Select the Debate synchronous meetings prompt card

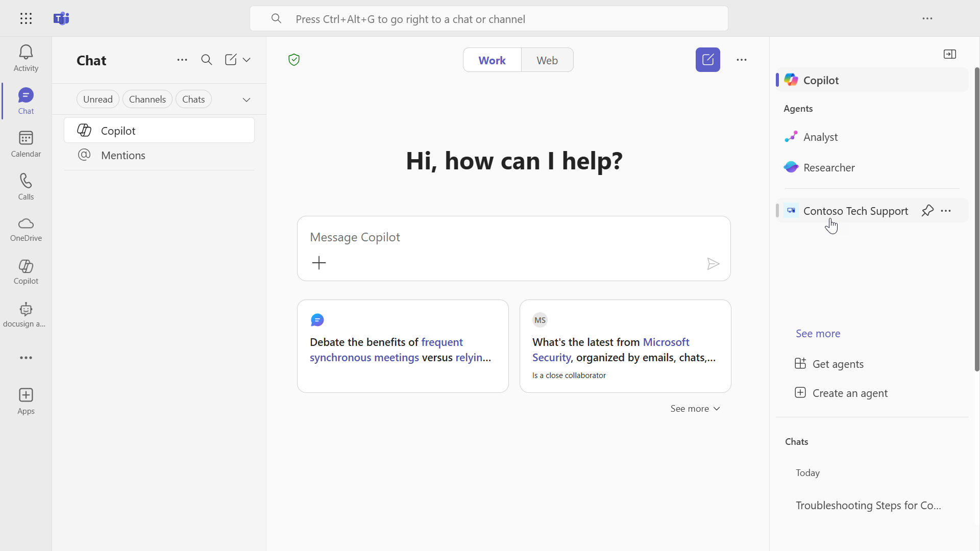coord(403,346)
